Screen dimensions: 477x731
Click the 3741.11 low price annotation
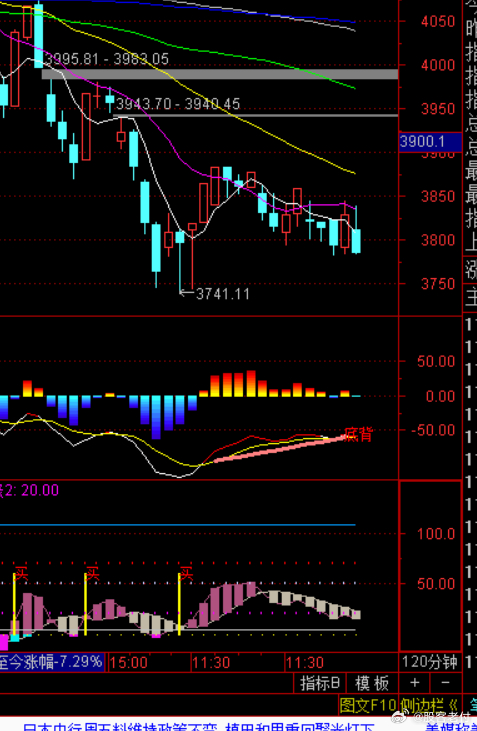pos(222,294)
